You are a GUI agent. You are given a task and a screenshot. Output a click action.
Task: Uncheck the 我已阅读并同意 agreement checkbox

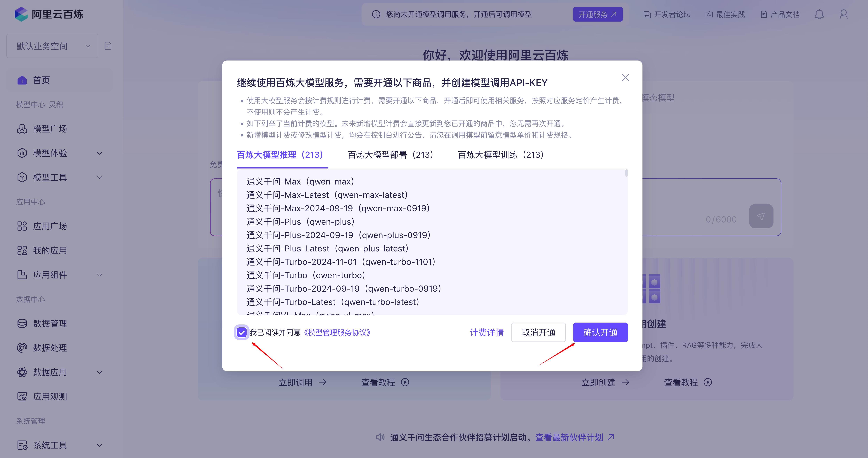pos(242,332)
